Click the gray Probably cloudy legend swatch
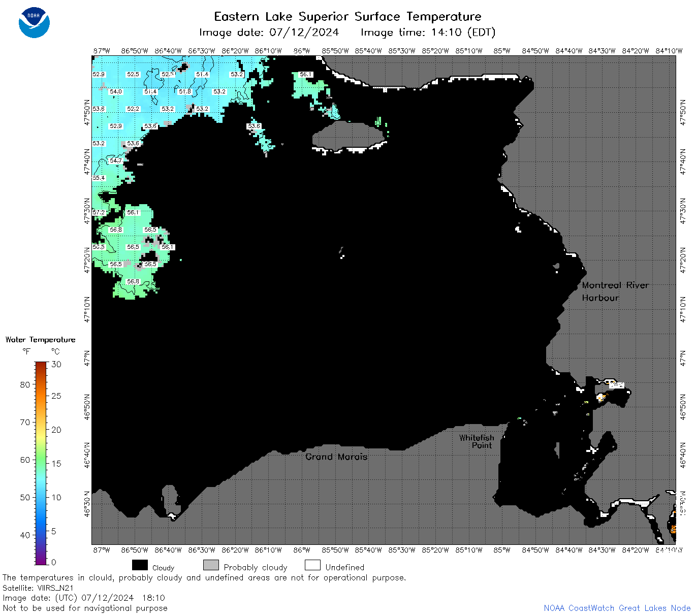Screen dimensions: 696x616 [211, 565]
